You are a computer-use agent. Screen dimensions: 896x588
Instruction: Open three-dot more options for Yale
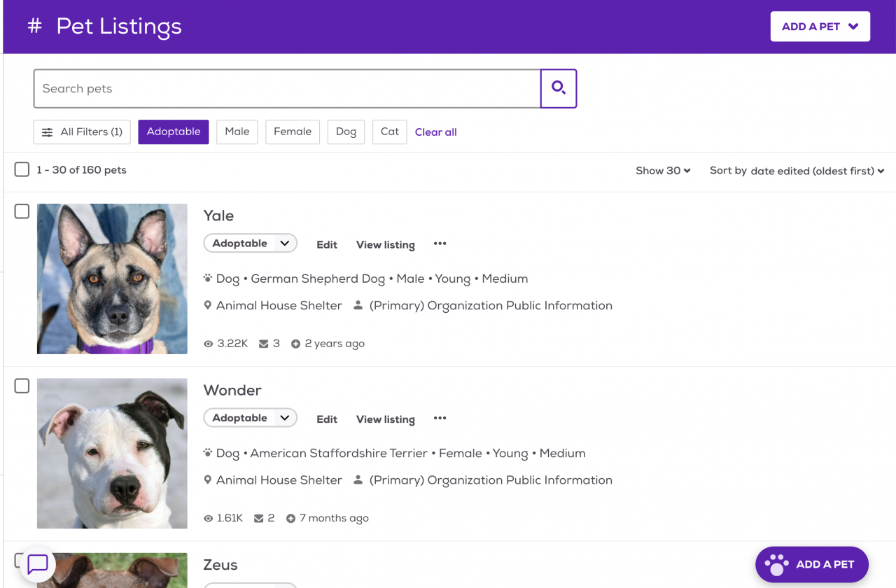tap(440, 244)
